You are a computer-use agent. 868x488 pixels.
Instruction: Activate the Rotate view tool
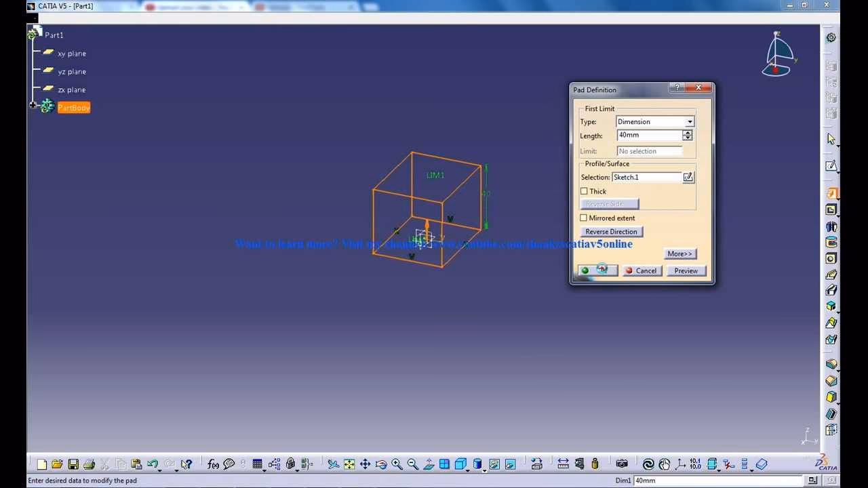(x=380, y=465)
